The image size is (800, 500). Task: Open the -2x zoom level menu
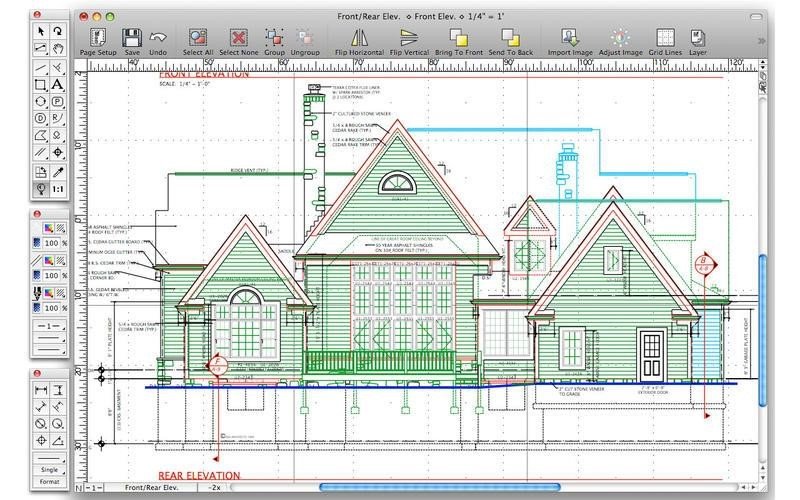[x=215, y=487]
